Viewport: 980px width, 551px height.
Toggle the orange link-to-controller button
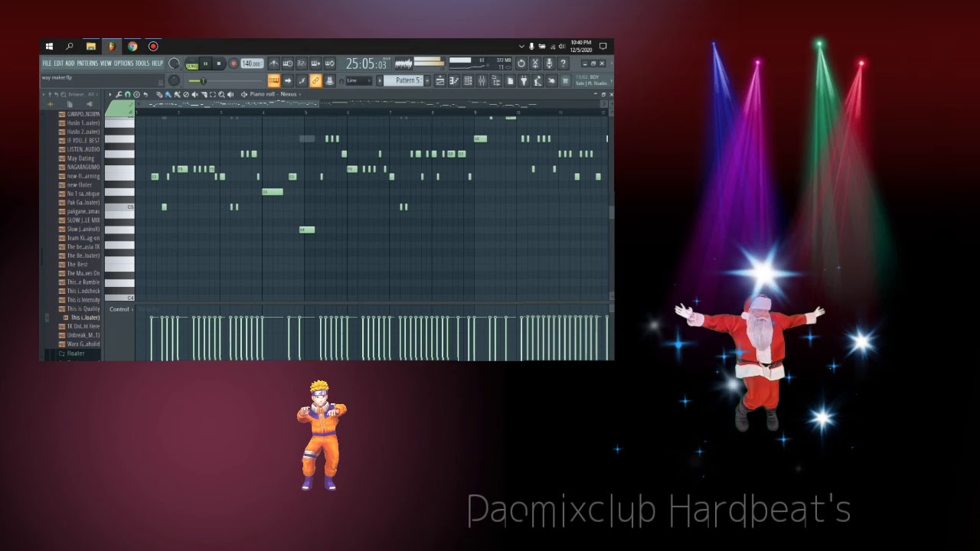tap(315, 81)
